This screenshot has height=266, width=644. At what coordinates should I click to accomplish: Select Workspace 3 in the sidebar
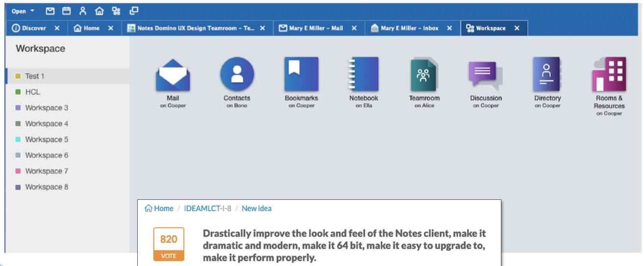[67, 108]
